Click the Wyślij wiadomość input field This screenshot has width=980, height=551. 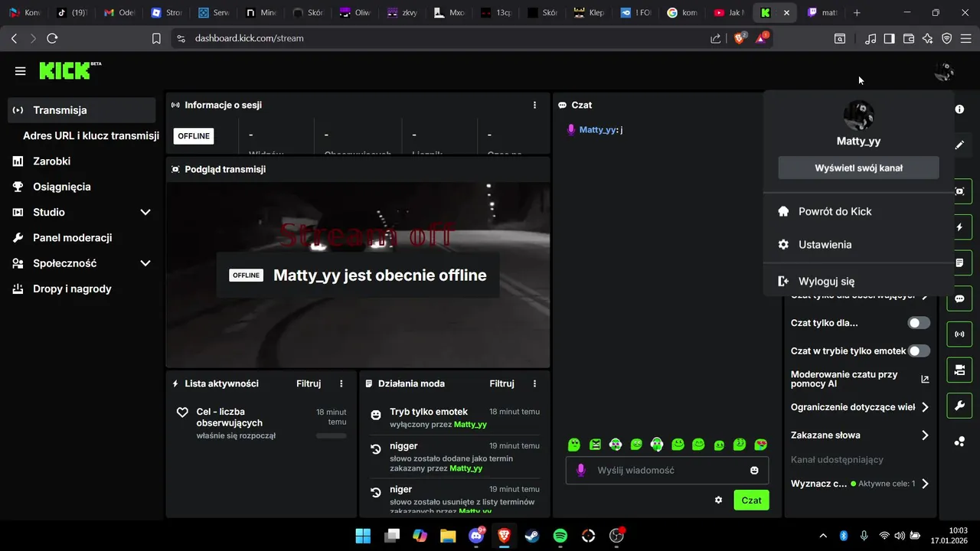coord(667,470)
